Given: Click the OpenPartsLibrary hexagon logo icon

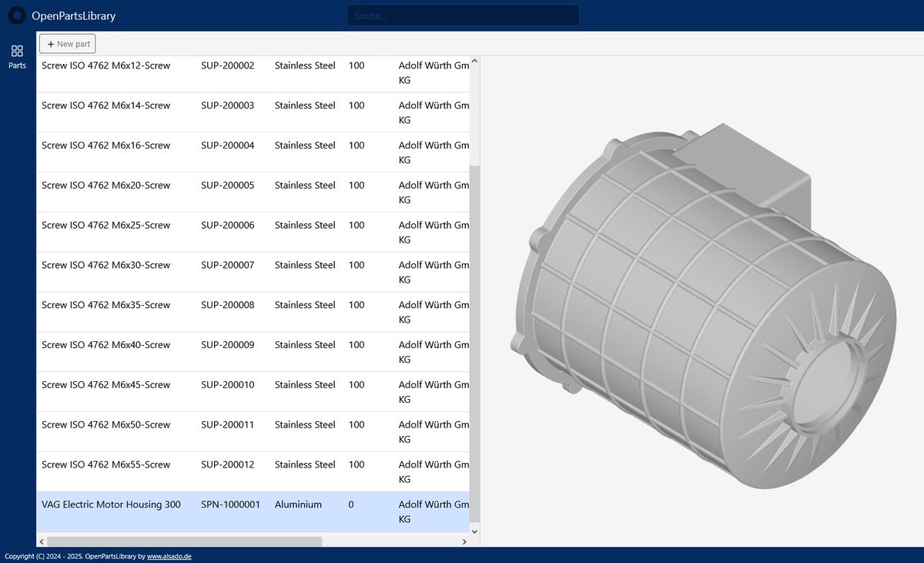Looking at the screenshot, I should coord(17,15).
